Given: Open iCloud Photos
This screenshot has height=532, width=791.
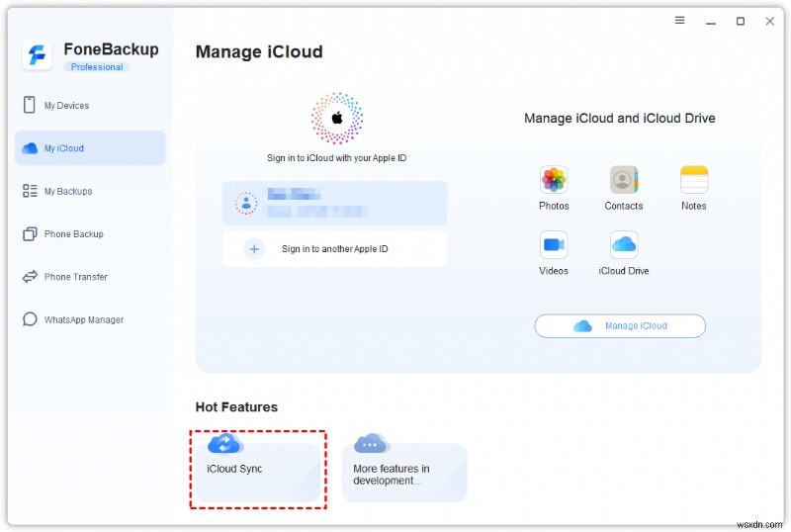Looking at the screenshot, I should pos(554,188).
